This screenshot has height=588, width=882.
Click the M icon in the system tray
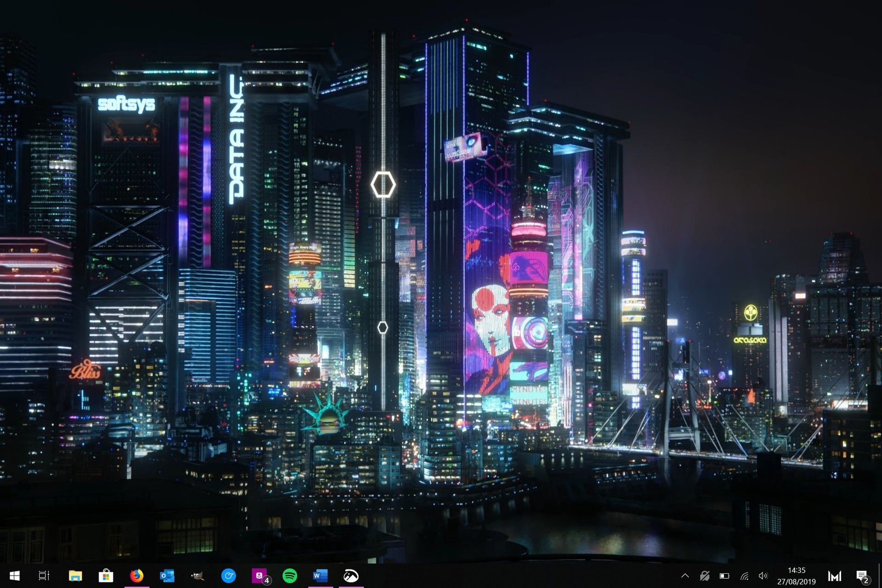(835, 575)
